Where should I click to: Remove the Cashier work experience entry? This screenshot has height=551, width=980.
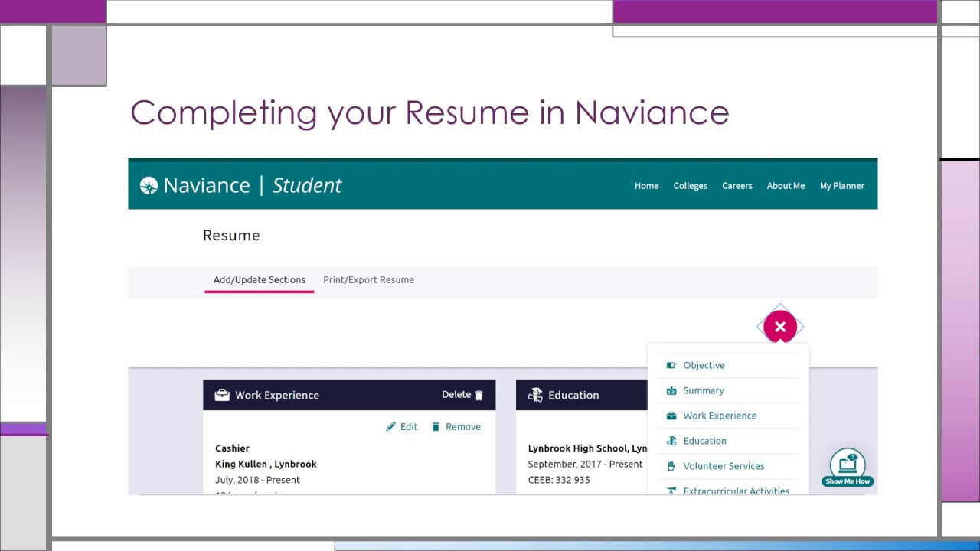click(456, 426)
